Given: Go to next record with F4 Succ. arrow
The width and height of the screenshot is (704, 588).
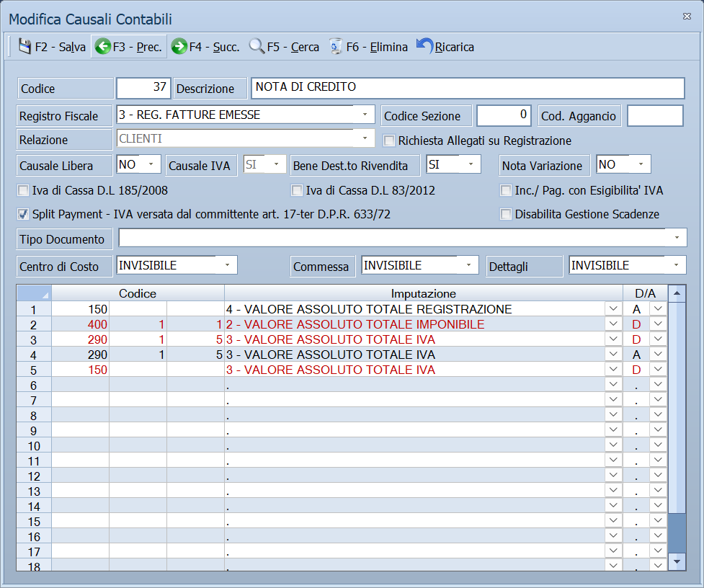Looking at the screenshot, I should [179, 46].
